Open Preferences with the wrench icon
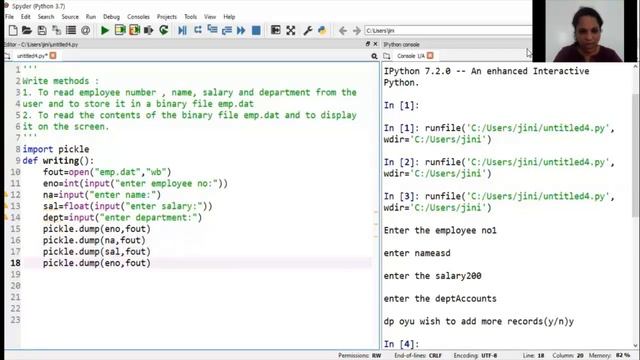Image resolution: width=640 pixels, height=360 pixels. pos(308,30)
